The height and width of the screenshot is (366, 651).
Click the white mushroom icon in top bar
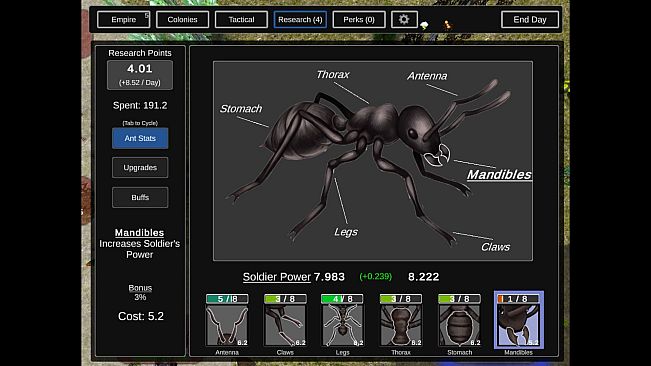coord(424,26)
